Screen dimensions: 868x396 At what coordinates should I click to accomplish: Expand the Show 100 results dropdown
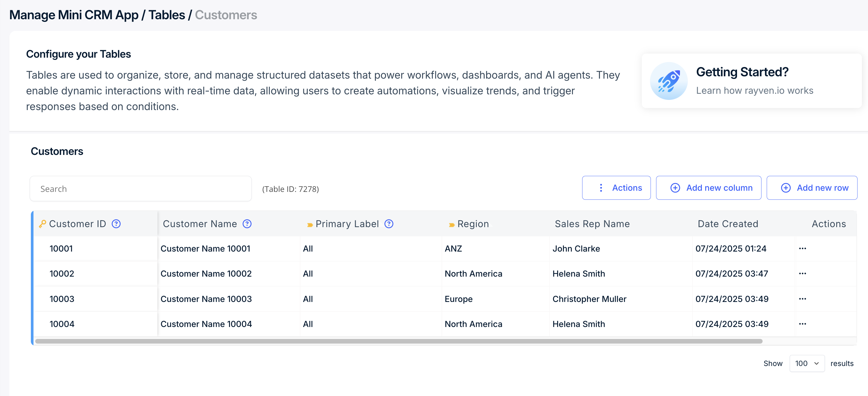pyautogui.click(x=807, y=363)
